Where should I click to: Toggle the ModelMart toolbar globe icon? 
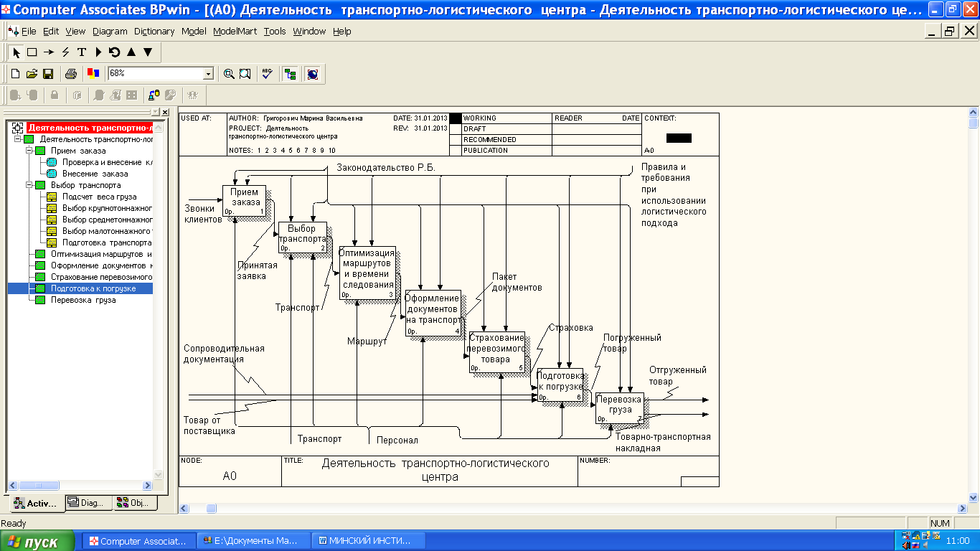[x=312, y=74]
